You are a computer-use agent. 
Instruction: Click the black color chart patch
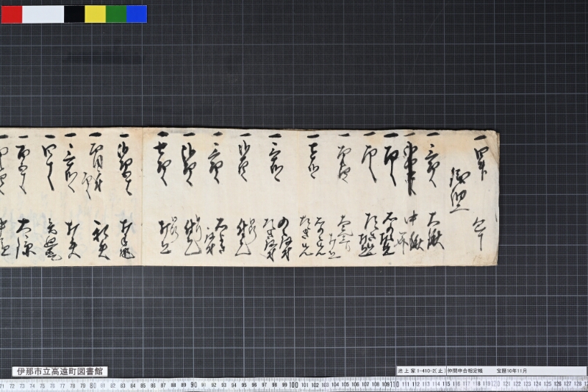point(74,14)
